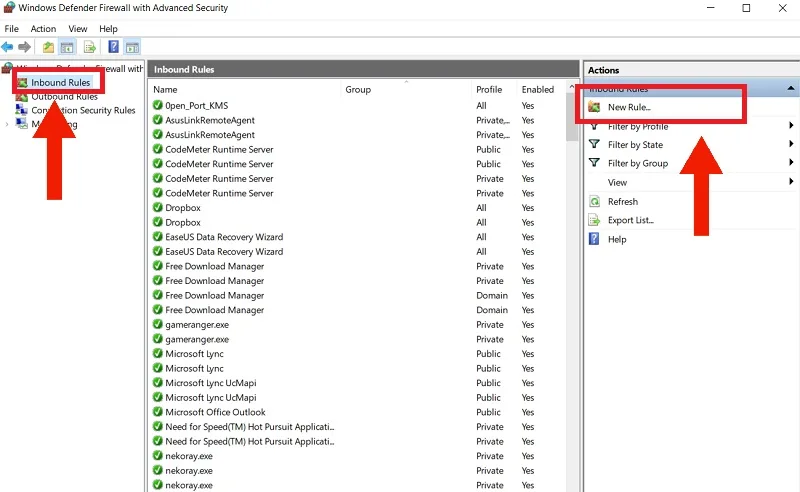800x492 pixels.
Task: Click the Filter by State funnel icon
Action: point(594,144)
